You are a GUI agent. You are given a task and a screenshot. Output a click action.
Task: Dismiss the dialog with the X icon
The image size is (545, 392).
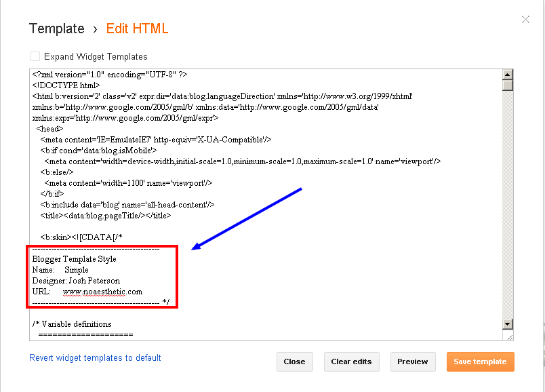tap(525, 19)
